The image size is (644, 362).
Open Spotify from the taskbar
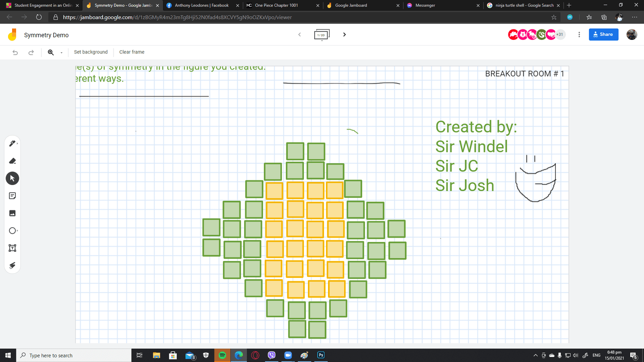(x=222, y=355)
